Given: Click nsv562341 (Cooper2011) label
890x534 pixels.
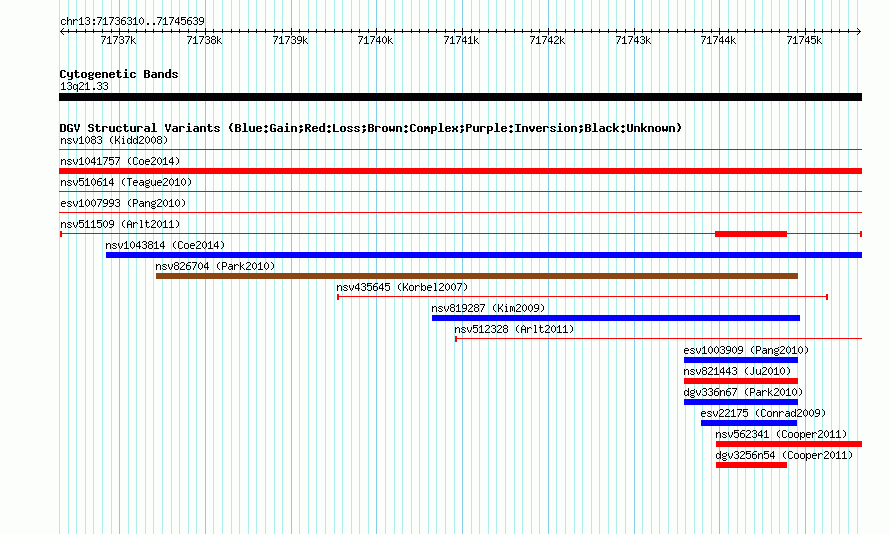Looking at the screenshot, I should click(x=782, y=434).
